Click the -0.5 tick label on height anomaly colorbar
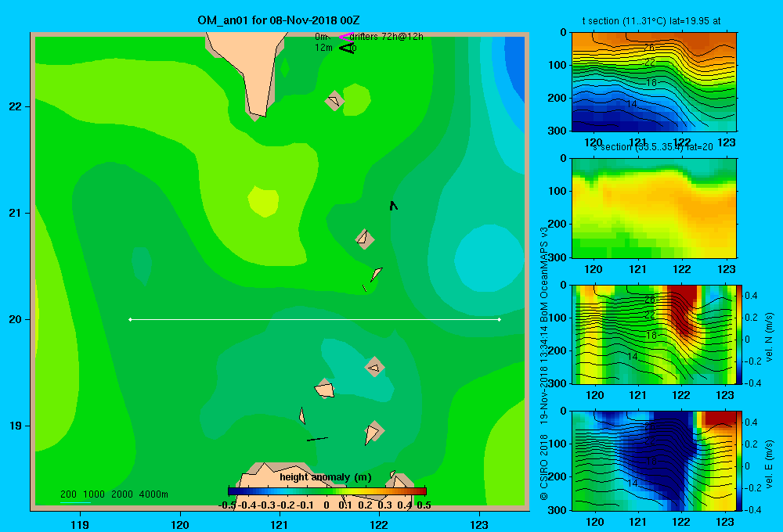 tap(228, 505)
